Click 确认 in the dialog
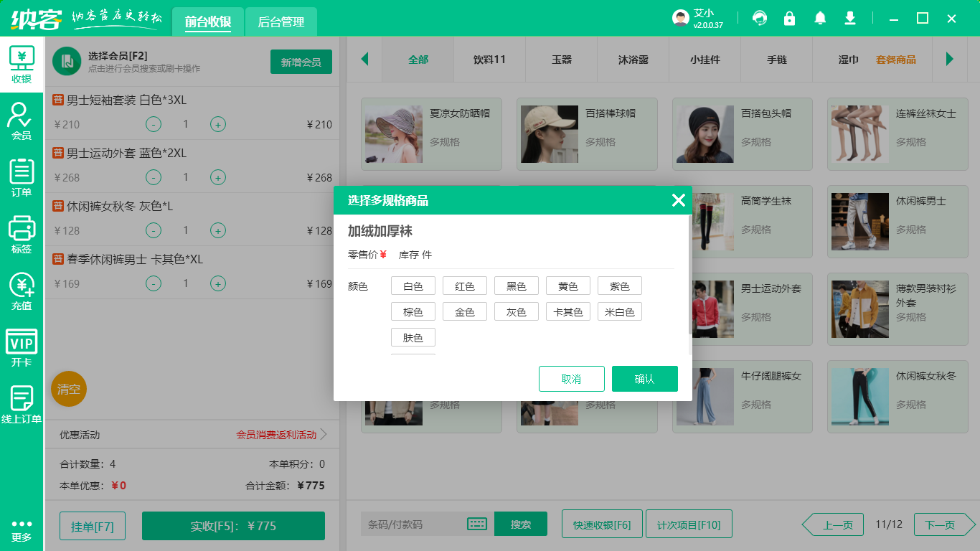Screen dimensions: 980x551 (x=645, y=379)
